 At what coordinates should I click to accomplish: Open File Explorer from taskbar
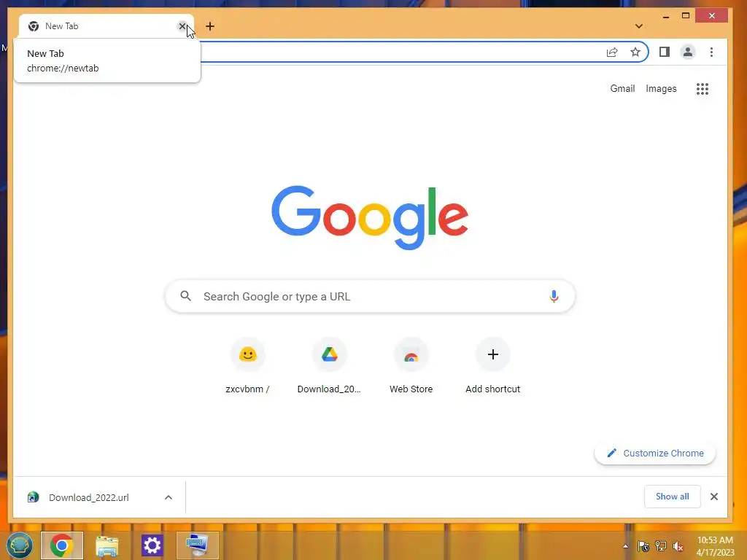[107, 545]
